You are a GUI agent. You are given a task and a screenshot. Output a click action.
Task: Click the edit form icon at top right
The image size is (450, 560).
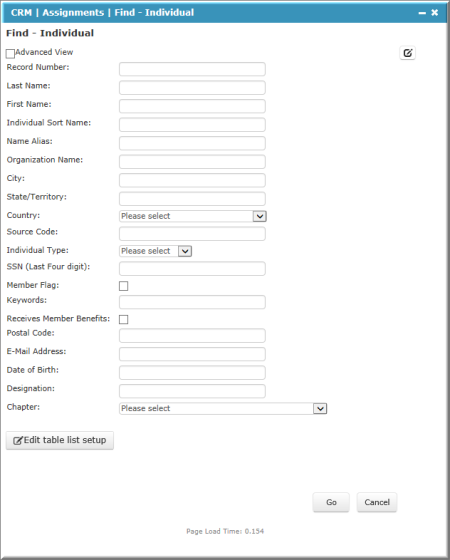(x=407, y=53)
